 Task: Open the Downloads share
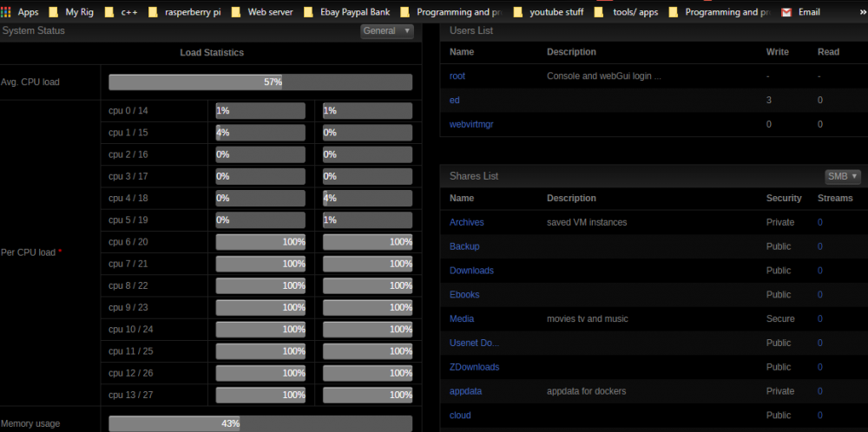point(471,271)
